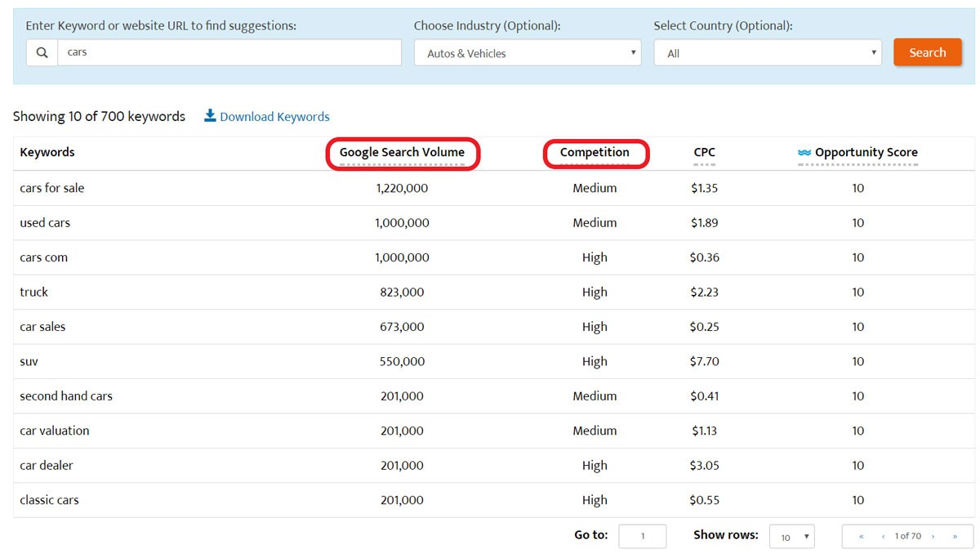The height and width of the screenshot is (554, 980).
Task: Click the magnifying glass search icon
Action: tap(42, 53)
